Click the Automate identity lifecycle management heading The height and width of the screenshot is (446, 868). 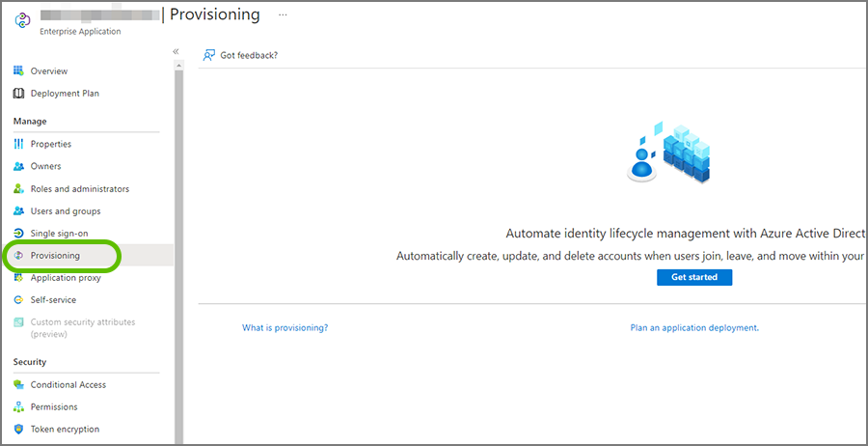pyautogui.click(x=686, y=234)
